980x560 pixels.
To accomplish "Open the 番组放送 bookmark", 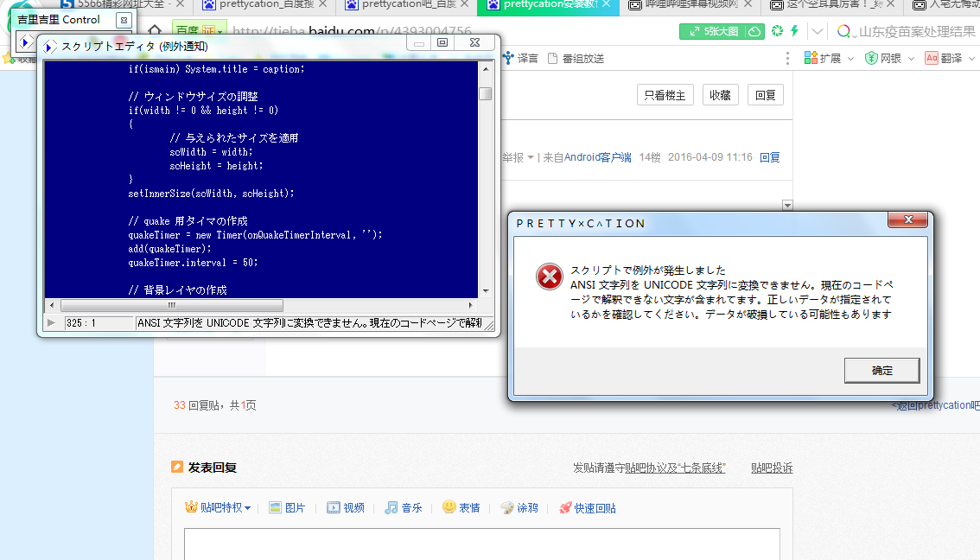I will tap(576, 58).
